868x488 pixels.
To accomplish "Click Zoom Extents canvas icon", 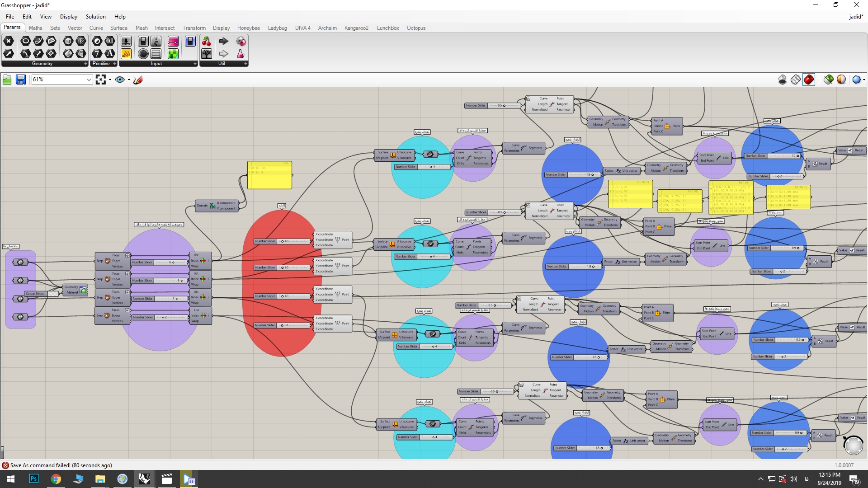I will [x=101, y=80].
